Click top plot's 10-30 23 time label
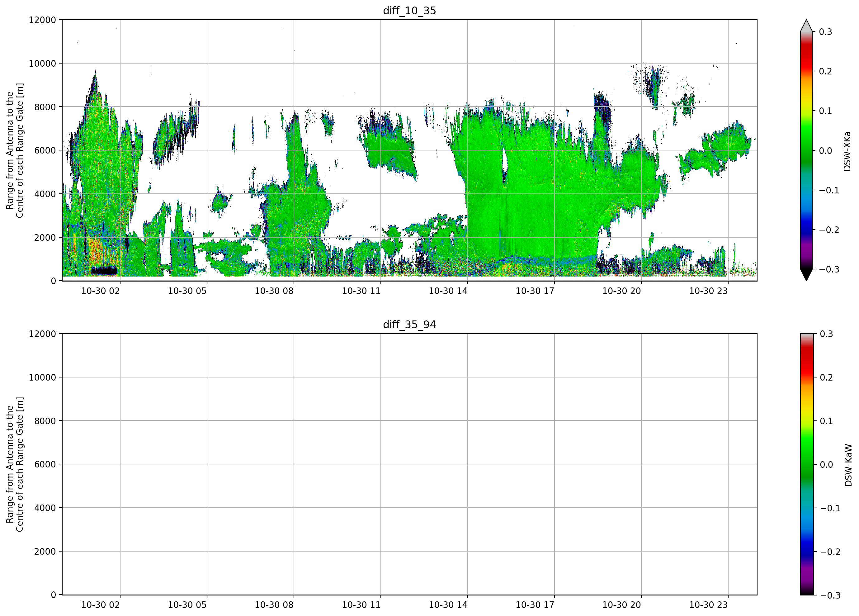The width and height of the screenshot is (859, 616). 709,291
